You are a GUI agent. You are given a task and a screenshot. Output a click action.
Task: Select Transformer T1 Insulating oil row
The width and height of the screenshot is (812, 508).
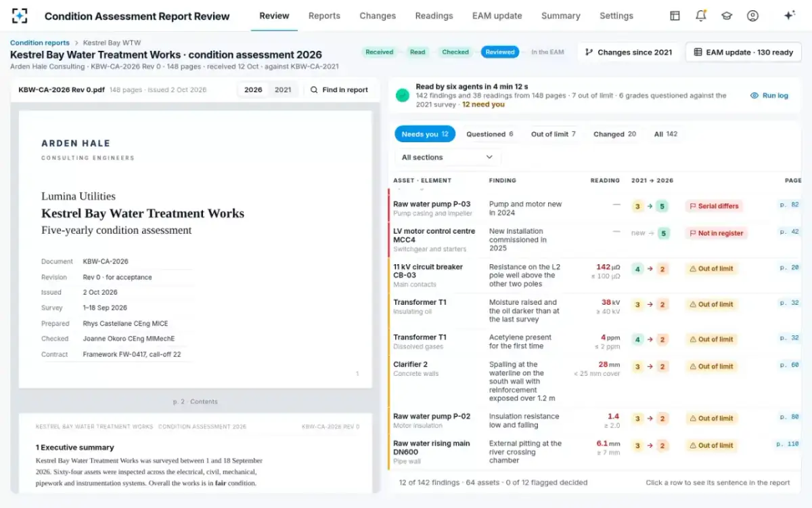[594, 311]
